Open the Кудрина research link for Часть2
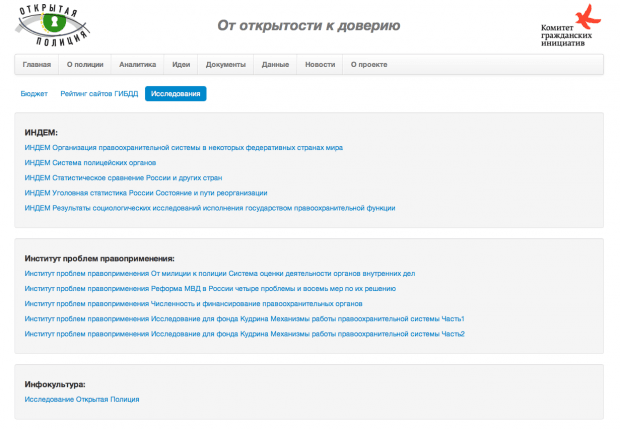 click(244, 333)
